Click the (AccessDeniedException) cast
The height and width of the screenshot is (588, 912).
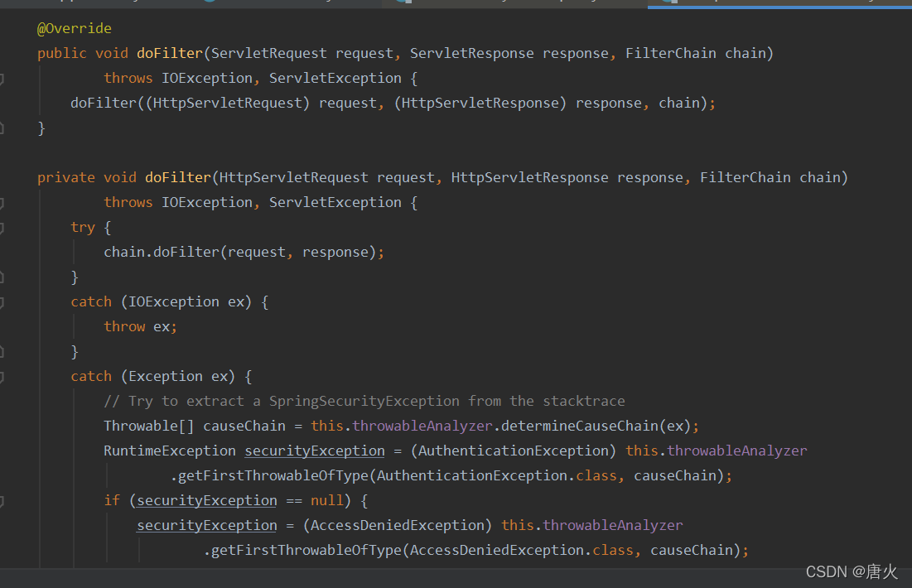point(398,525)
